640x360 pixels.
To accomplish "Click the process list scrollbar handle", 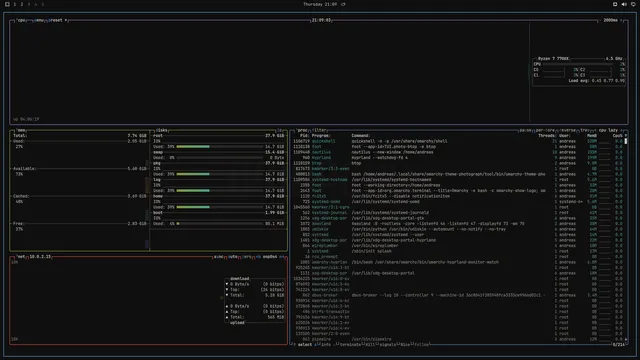I will coord(626,141).
